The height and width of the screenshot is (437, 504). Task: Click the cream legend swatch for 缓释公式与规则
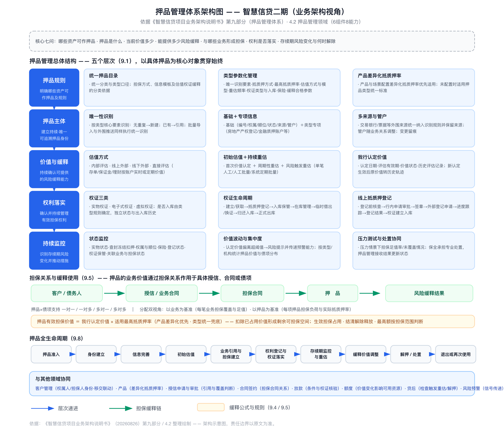(211, 407)
